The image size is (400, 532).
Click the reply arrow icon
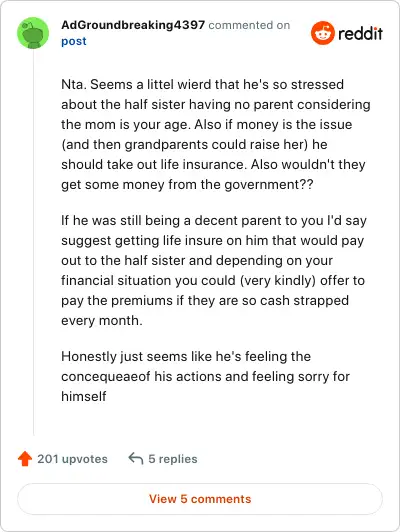[x=136, y=458]
